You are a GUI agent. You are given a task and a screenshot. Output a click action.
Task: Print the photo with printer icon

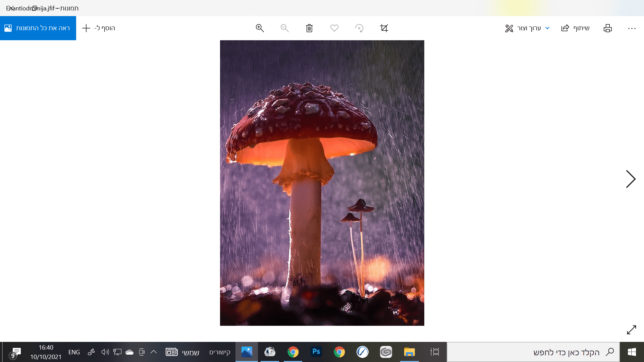[607, 28]
